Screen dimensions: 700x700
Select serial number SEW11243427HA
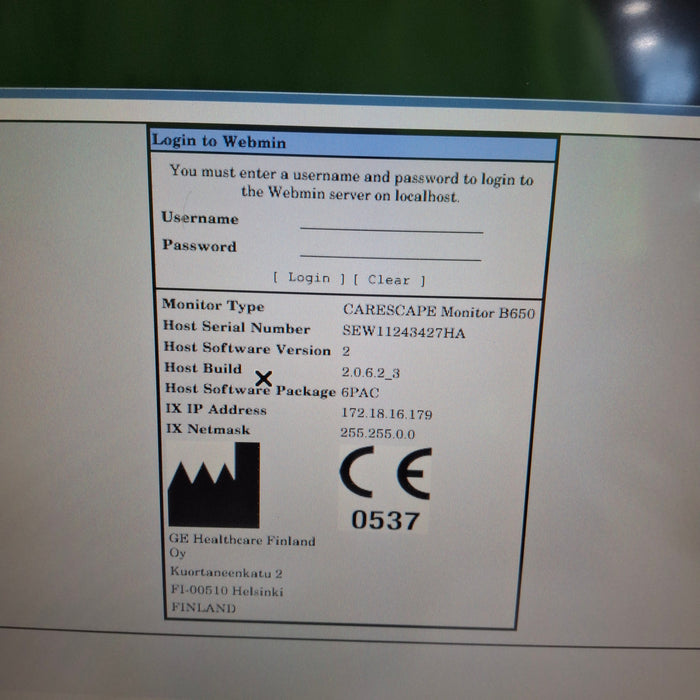click(403, 332)
